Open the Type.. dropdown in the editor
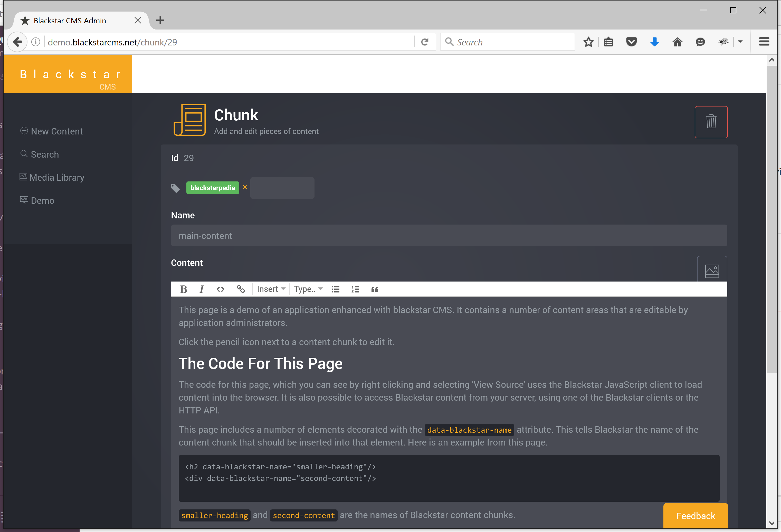 point(308,289)
